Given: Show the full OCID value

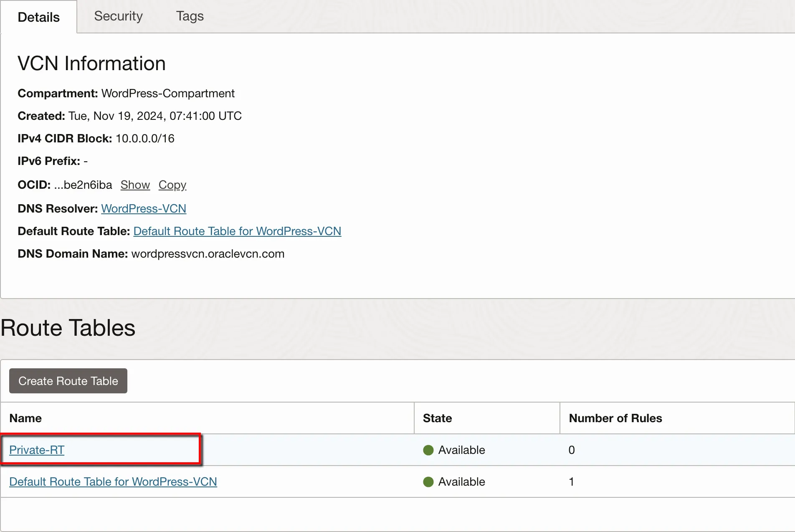Looking at the screenshot, I should (x=135, y=185).
